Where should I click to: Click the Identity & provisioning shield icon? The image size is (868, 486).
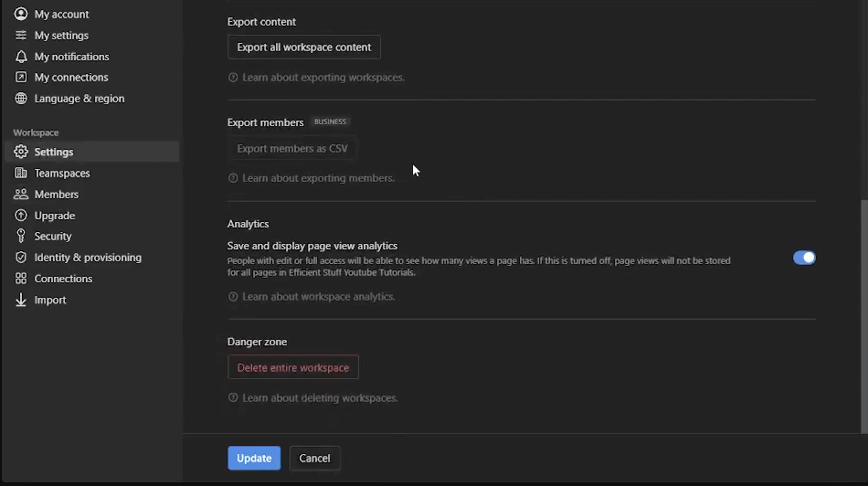pos(20,258)
